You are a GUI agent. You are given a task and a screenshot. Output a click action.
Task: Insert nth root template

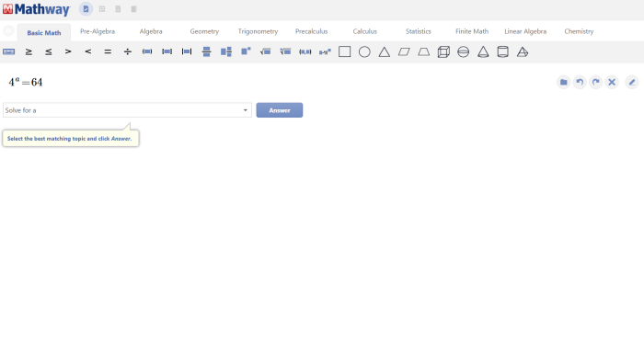285,51
